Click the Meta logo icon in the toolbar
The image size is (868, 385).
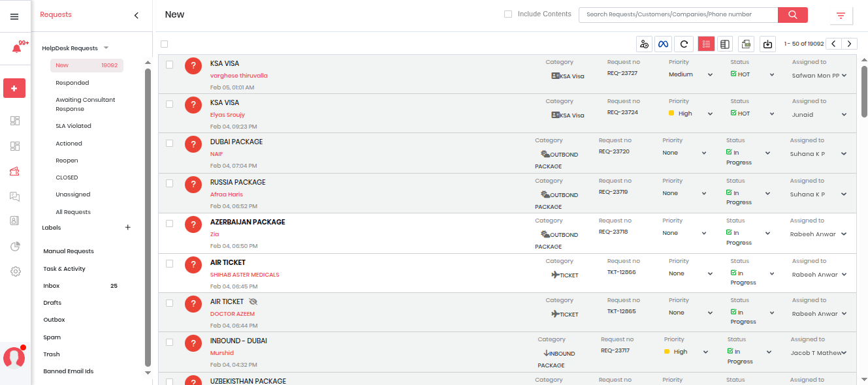click(x=663, y=44)
